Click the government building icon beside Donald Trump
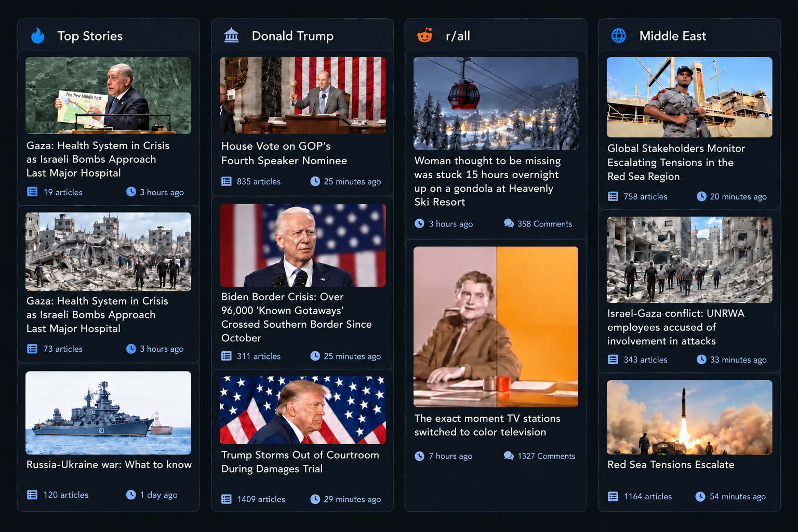Viewport: 798px width, 532px height. click(x=231, y=36)
